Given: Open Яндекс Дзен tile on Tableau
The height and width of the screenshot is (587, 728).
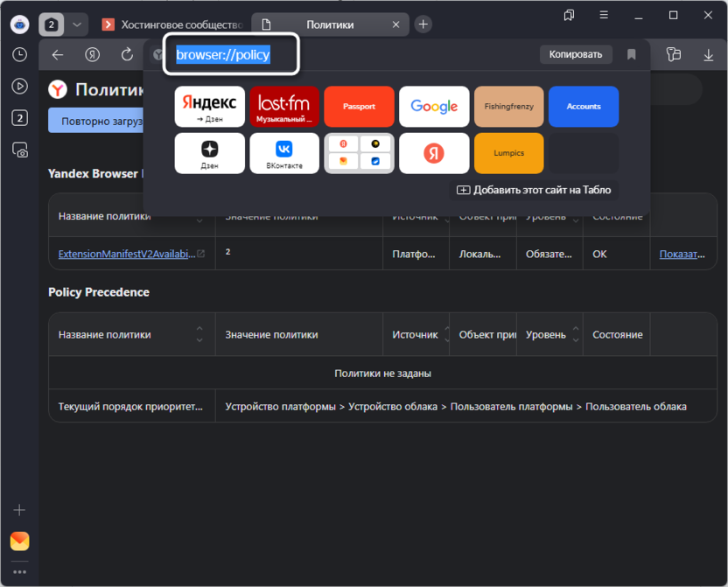Looking at the screenshot, I should [x=209, y=106].
